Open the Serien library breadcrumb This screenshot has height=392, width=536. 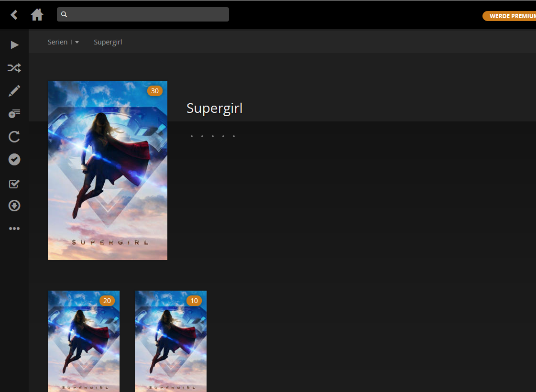pos(57,42)
